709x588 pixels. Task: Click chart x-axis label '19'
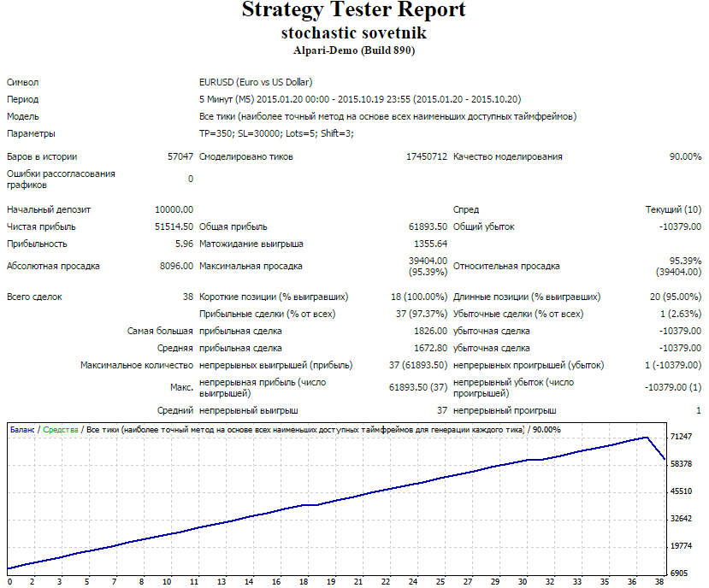point(331,582)
